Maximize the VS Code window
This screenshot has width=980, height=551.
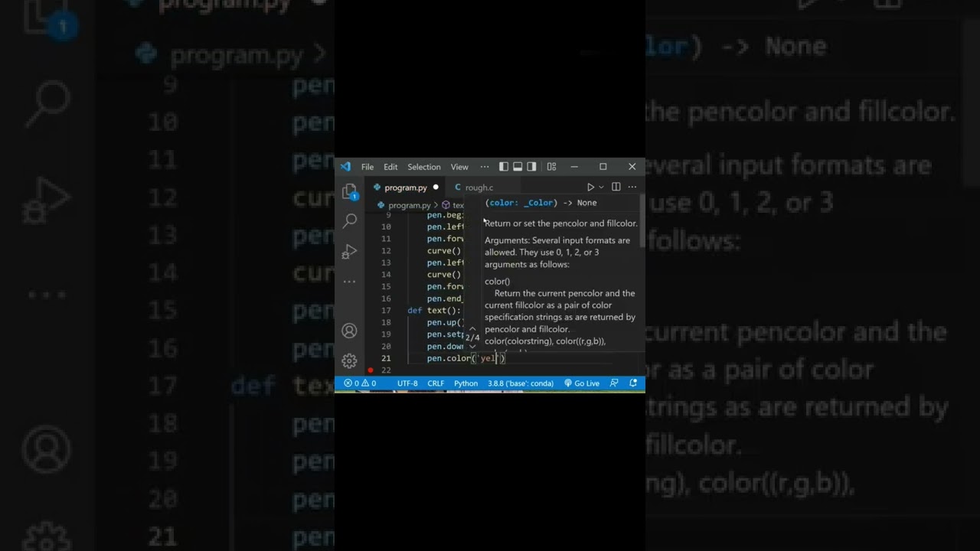[x=603, y=167]
